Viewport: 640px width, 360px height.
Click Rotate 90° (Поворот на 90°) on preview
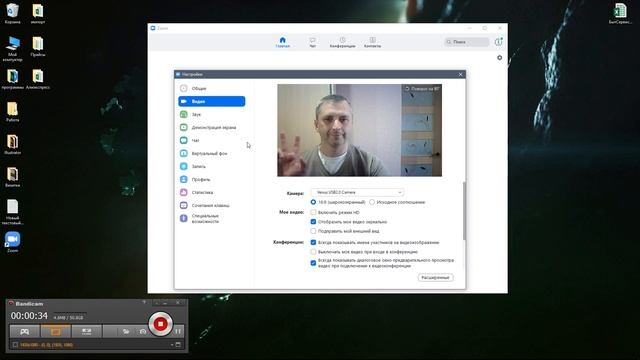pyautogui.click(x=422, y=89)
